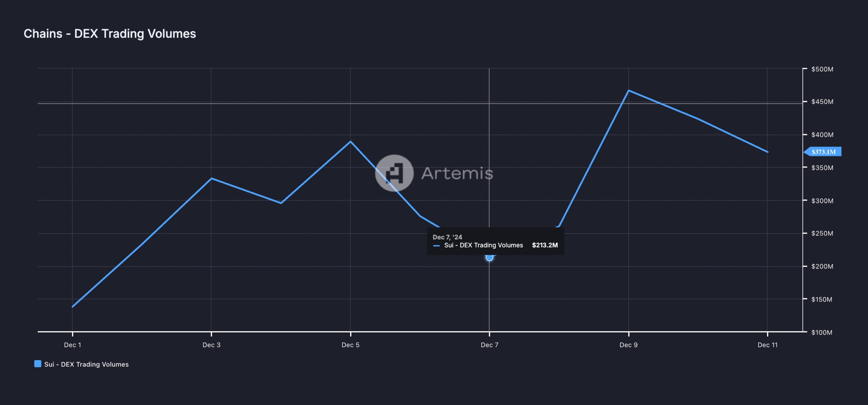Click the Dec 9 x-axis label
The width and height of the screenshot is (868, 405).
click(628, 345)
